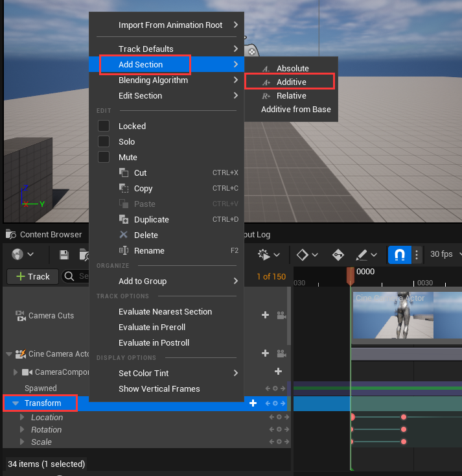Open the 30 fps frame rate dropdown
This screenshot has width=462, height=476.
445,254
